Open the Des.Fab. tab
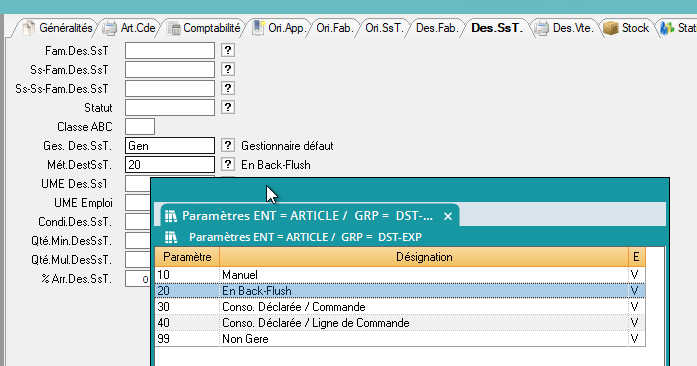Screen dimensions: 697x366 pos(437,28)
